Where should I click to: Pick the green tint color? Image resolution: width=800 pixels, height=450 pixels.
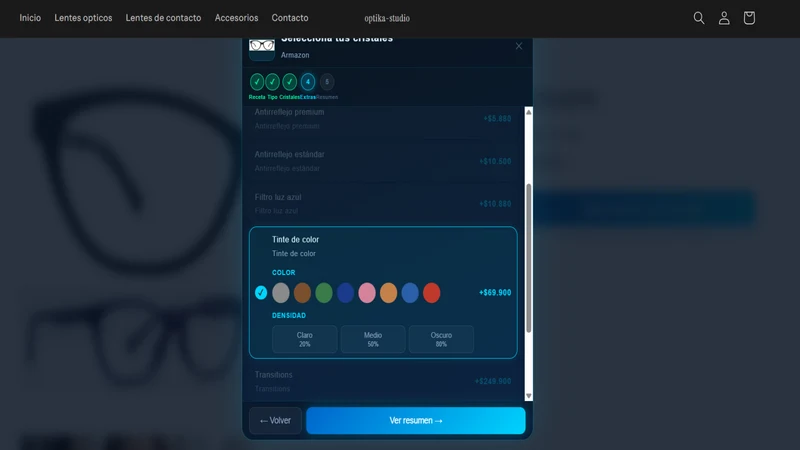pos(323,293)
